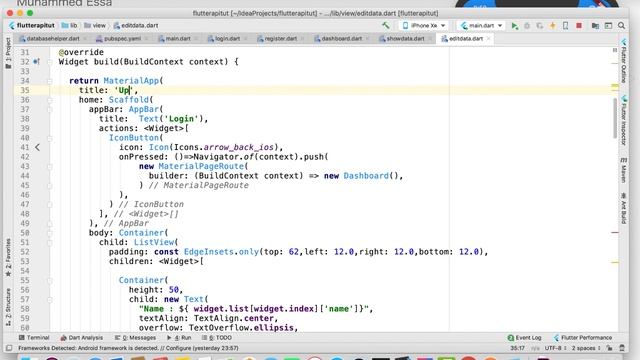640x360 pixels.
Task: Open the Project Structure folder icon
Action: [x=595, y=26]
